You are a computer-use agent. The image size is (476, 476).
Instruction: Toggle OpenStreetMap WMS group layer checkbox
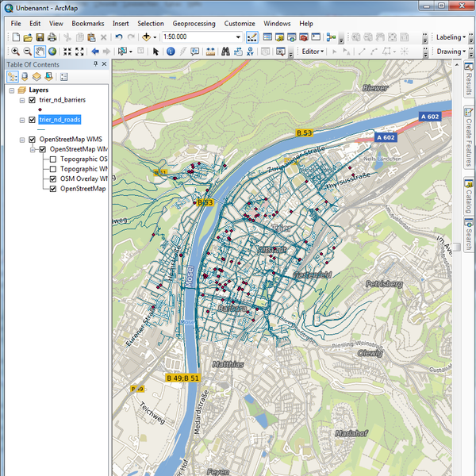coord(32,140)
